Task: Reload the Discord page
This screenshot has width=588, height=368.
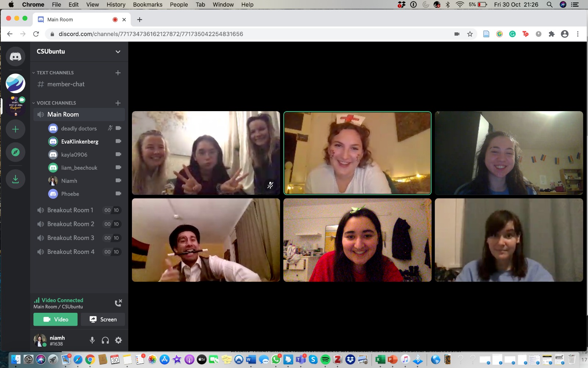Action: (x=36, y=34)
